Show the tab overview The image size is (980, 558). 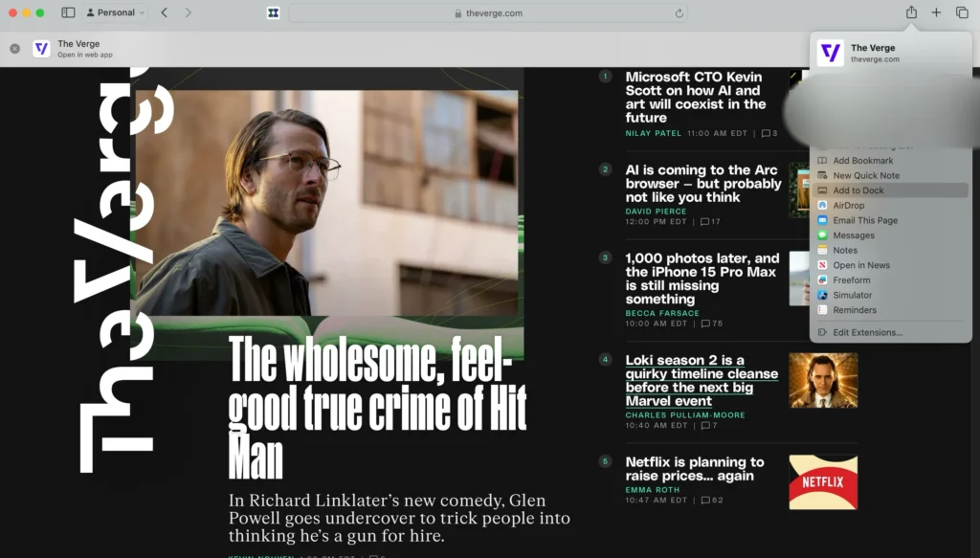[962, 12]
